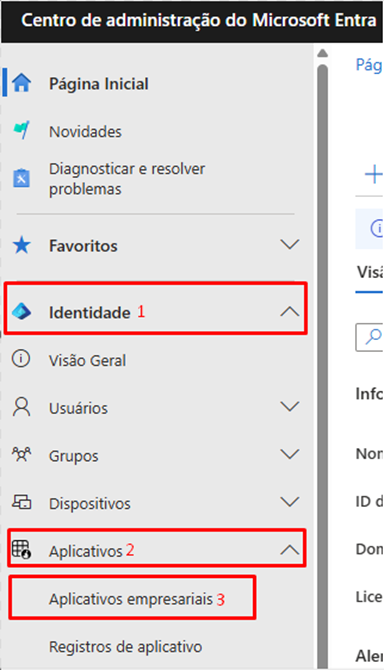The image size is (384, 670).
Task: Select the Novidades menu entry
Action: [x=85, y=132]
